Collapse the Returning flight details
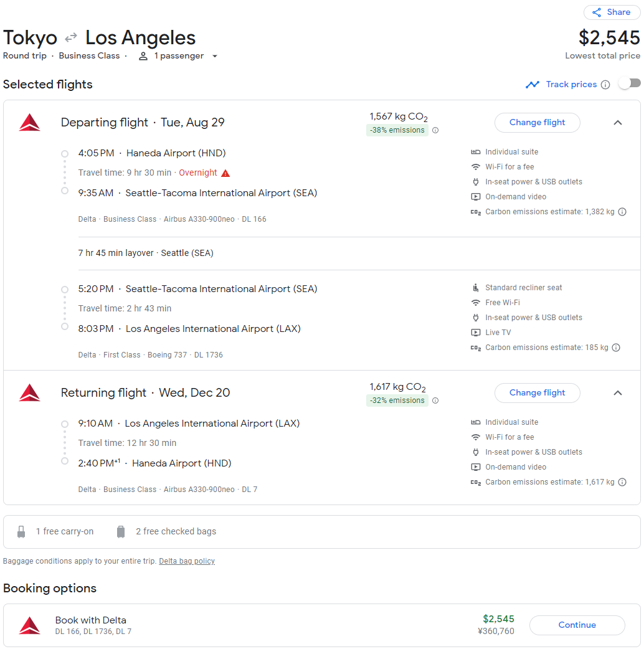Viewport: 644px width, 649px height. (617, 393)
